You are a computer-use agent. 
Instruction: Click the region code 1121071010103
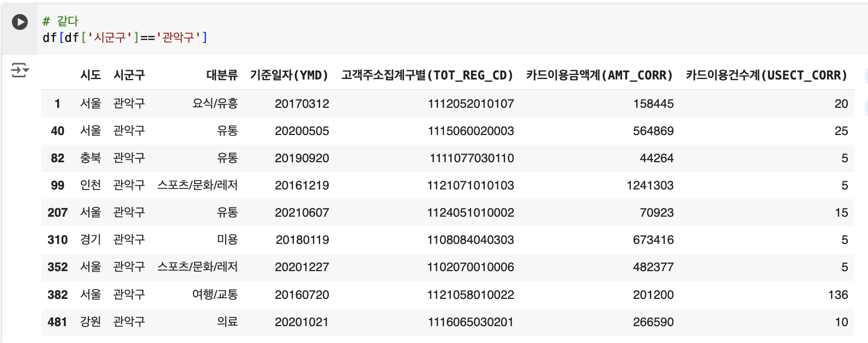(x=471, y=185)
